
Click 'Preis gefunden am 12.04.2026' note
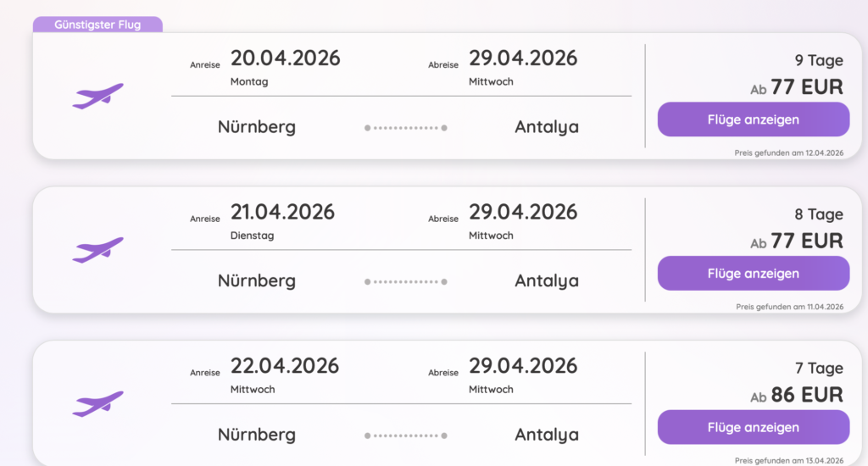pos(789,153)
